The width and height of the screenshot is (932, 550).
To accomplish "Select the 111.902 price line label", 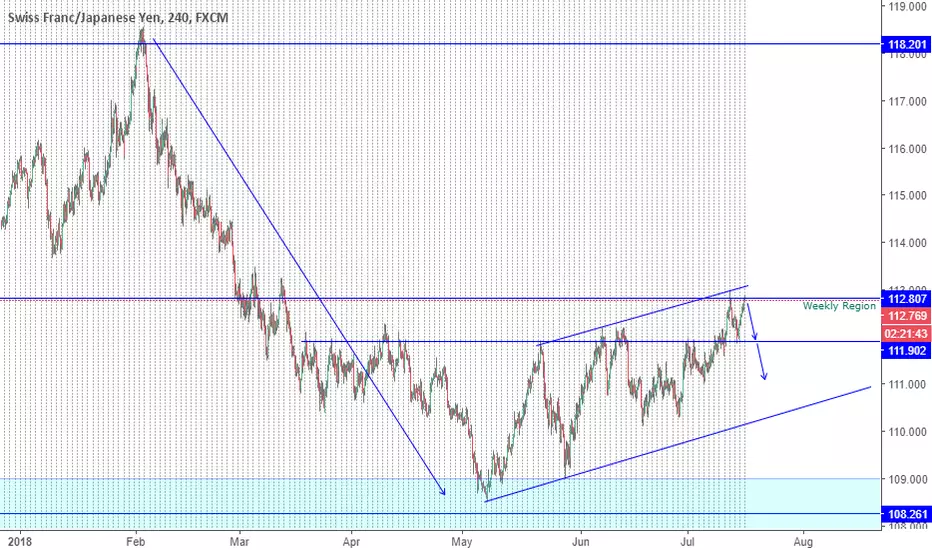I will pos(906,351).
